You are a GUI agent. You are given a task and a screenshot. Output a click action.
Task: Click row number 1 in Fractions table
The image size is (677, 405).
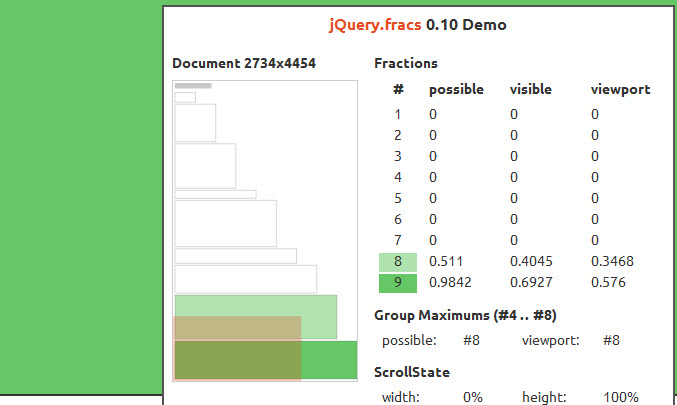(x=398, y=114)
